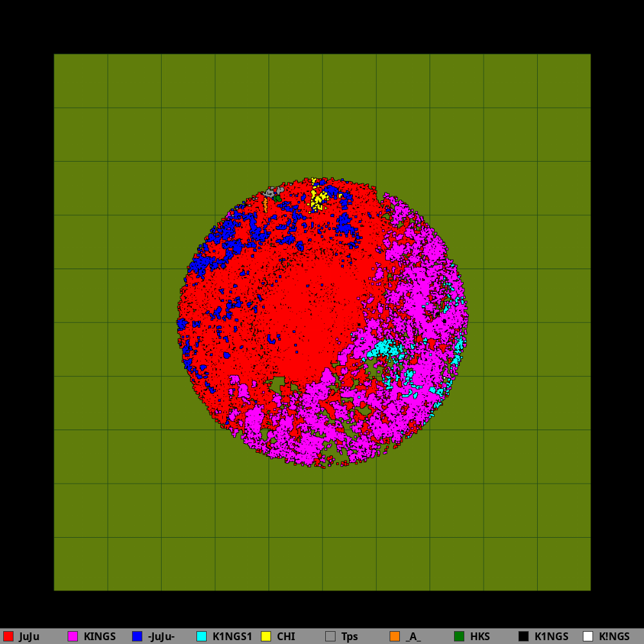This screenshot has width=644, height=644.
Task: Click the green HKS legend swatch
Action: click(x=459, y=636)
